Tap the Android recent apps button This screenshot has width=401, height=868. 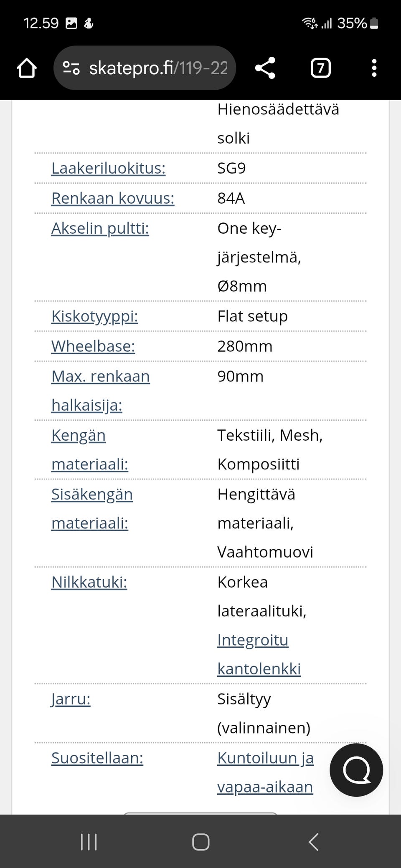(89, 842)
